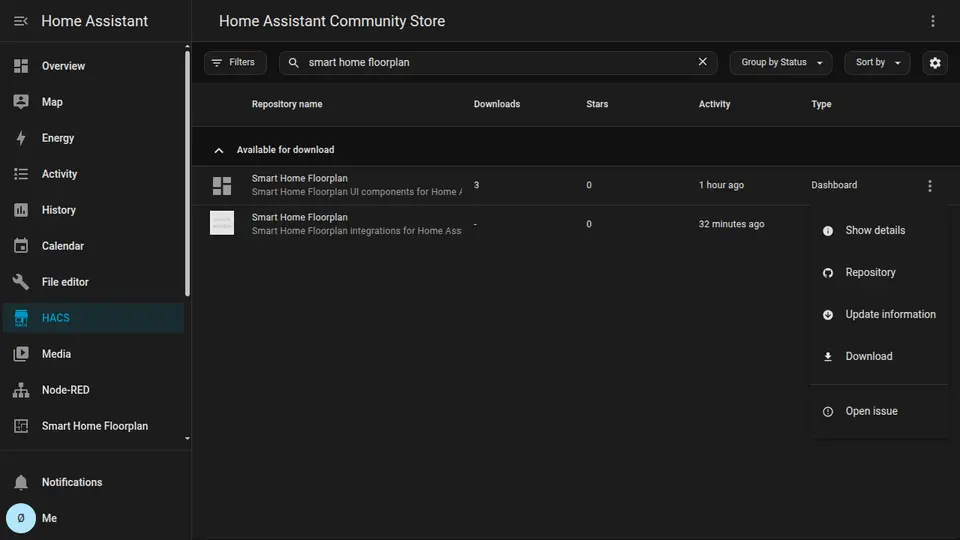Open the History panel
Viewport: 960px width, 540px height.
click(x=93, y=210)
